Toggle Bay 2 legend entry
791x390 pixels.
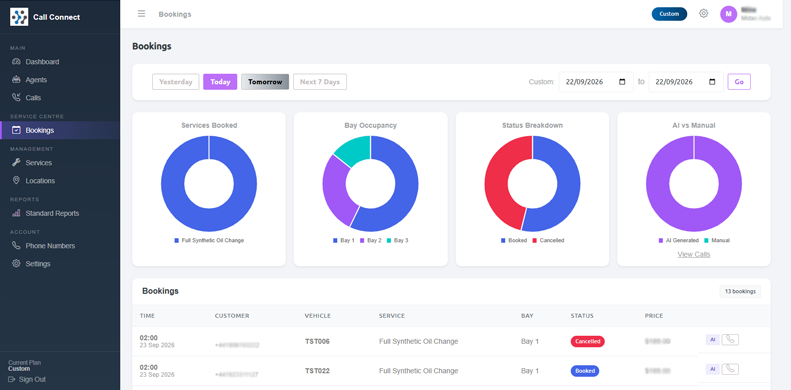click(x=371, y=241)
